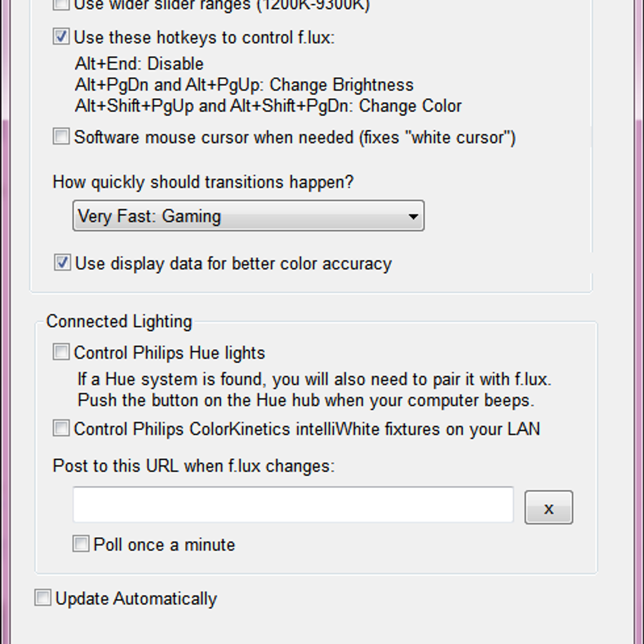Tick the ColorKinetics intelliWhite fixtures checkbox
Viewport: 644px width, 644px height.
[61, 428]
